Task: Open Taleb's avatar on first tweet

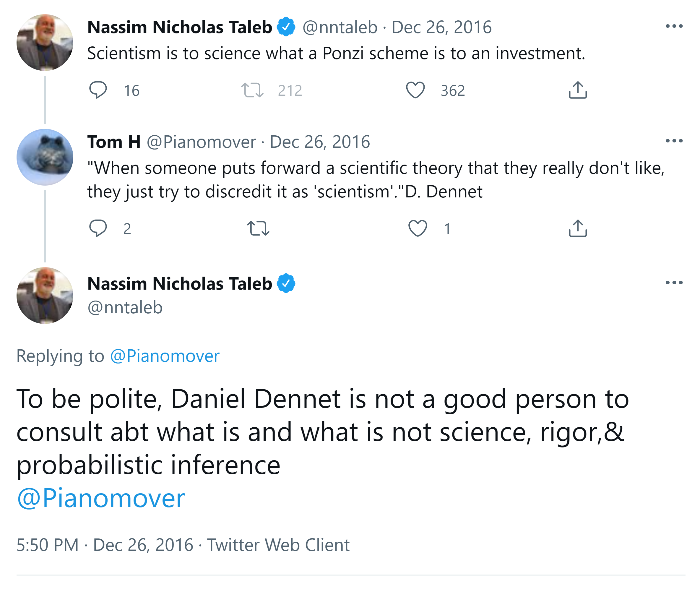Action: point(45,42)
